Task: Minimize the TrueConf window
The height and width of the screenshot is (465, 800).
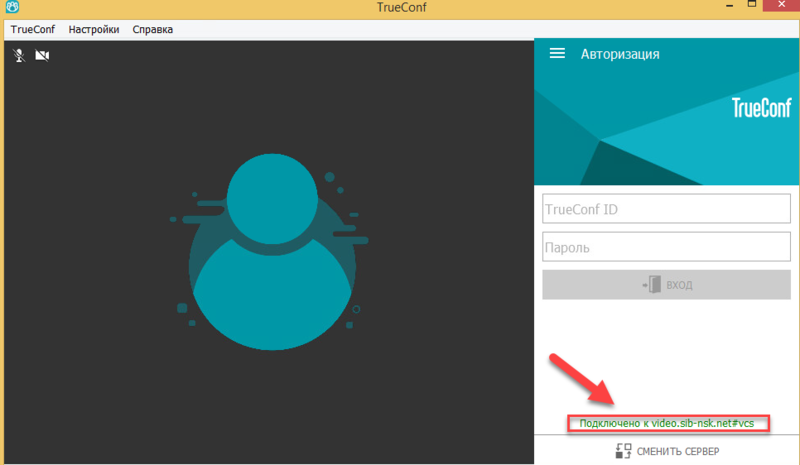Action: (x=730, y=6)
